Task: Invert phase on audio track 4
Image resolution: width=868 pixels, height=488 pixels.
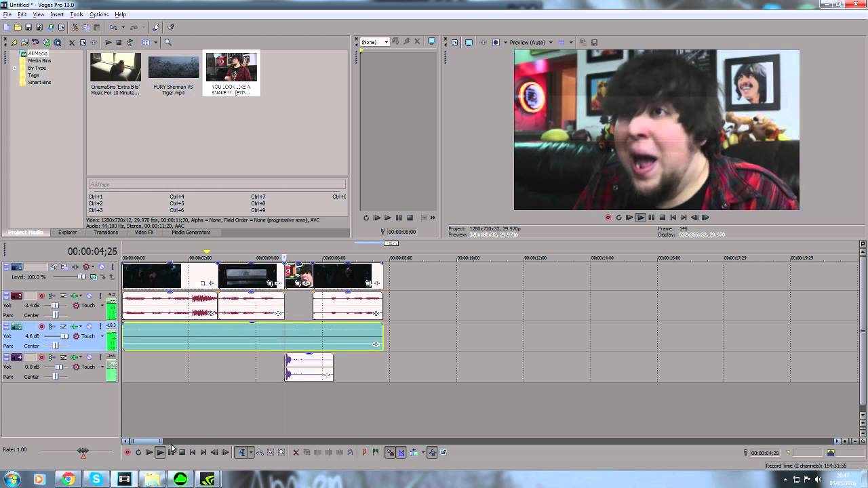Action: pos(63,357)
